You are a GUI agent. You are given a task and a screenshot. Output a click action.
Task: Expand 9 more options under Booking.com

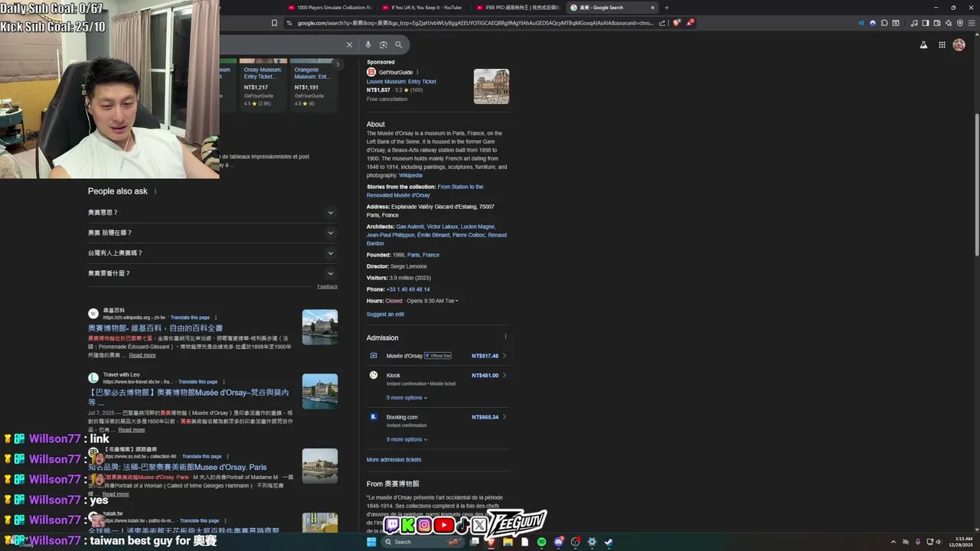(x=407, y=439)
